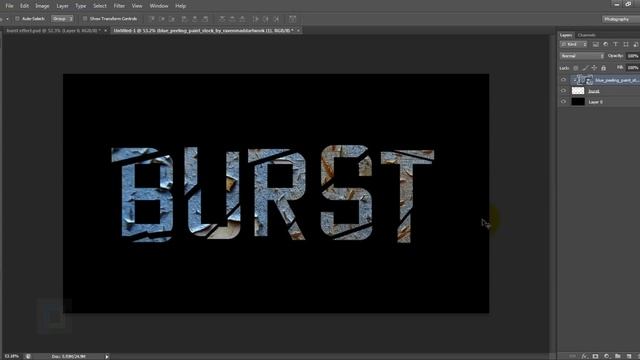Click Link layers icon in Layers panel
640x360 pixels.
[x=573, y=356]
